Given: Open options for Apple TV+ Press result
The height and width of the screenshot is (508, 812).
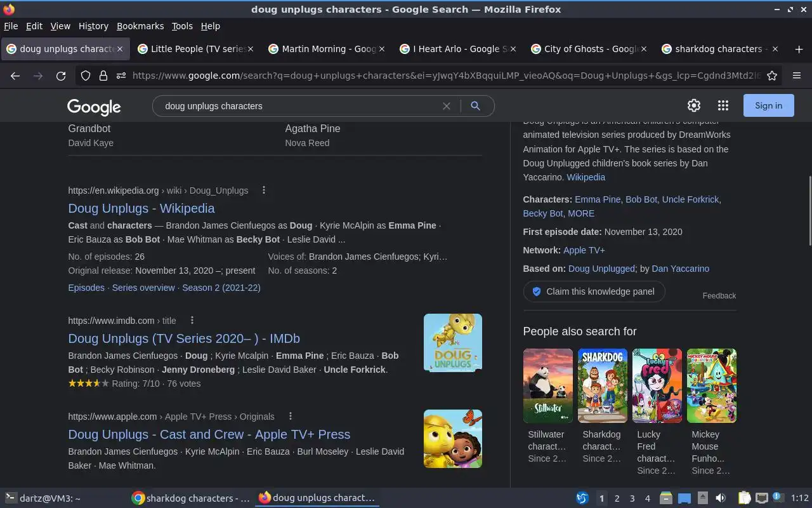Looking at the screenshot, I should click(x=291, y=417).
